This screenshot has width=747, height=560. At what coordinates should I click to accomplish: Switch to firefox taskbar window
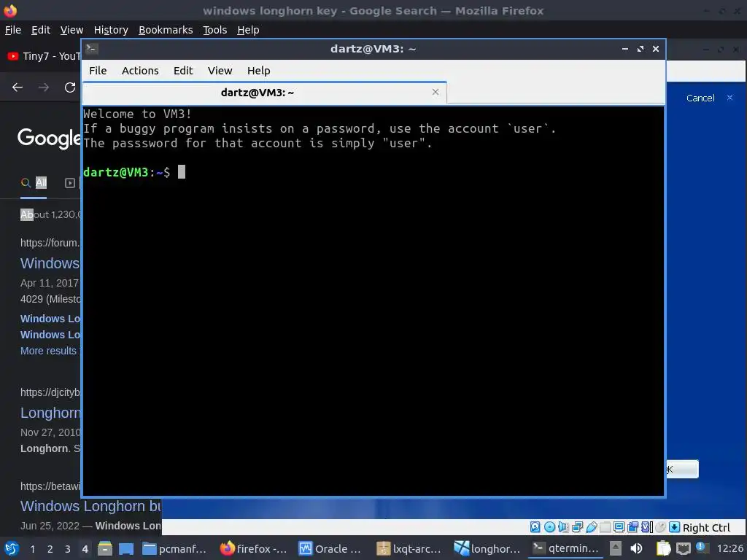point(253,549)
